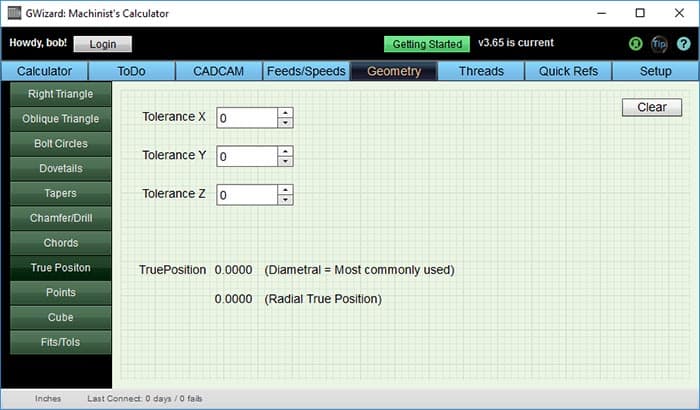Click the GWizard app icon in title bar
Screen dimensions: 700x410
click(x=14, y=13)
